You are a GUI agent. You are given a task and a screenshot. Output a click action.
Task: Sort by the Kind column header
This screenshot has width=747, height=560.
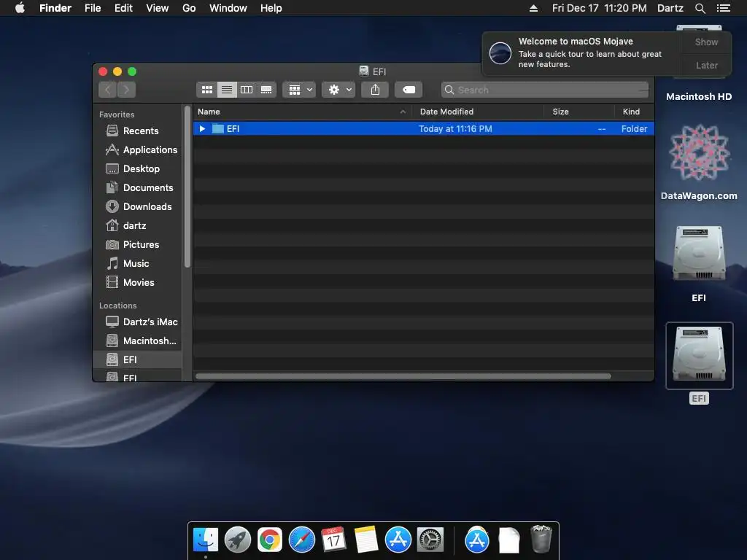(634, 112)
